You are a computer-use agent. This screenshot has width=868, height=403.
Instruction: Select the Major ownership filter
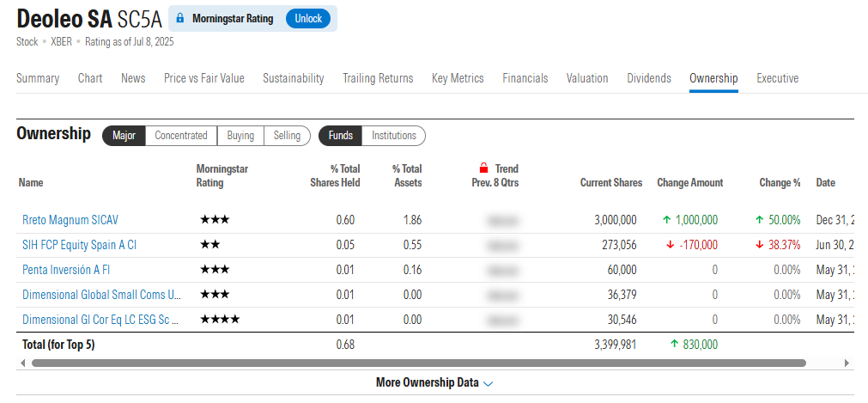point(124,135)
